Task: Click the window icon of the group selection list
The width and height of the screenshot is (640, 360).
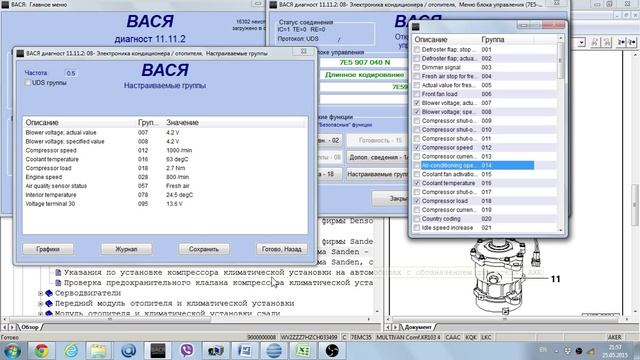Action: click(x=416, y=27)
